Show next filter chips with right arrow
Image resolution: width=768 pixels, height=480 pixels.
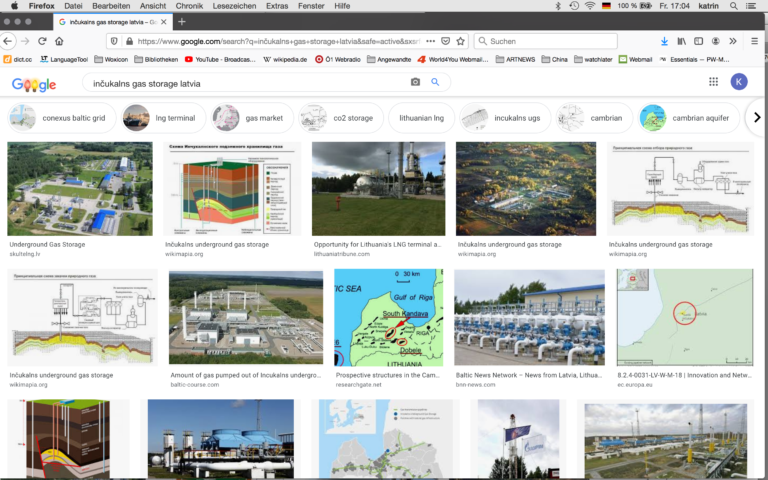(757, 118)
